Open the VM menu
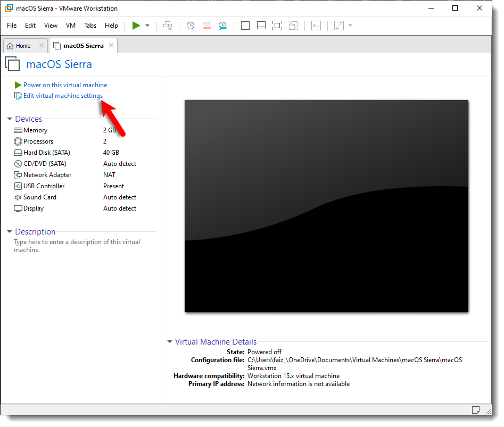This screenshot has height=427, width=504. pos(71,26)
